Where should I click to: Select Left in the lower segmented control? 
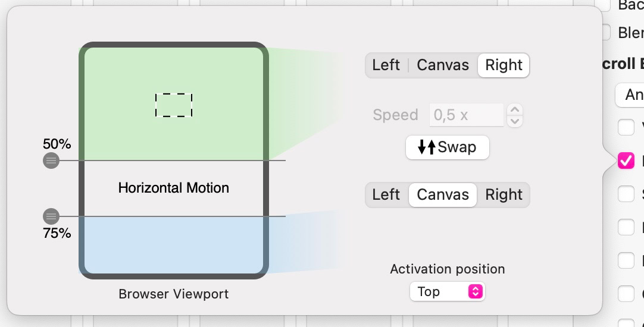tap(386, 194)
